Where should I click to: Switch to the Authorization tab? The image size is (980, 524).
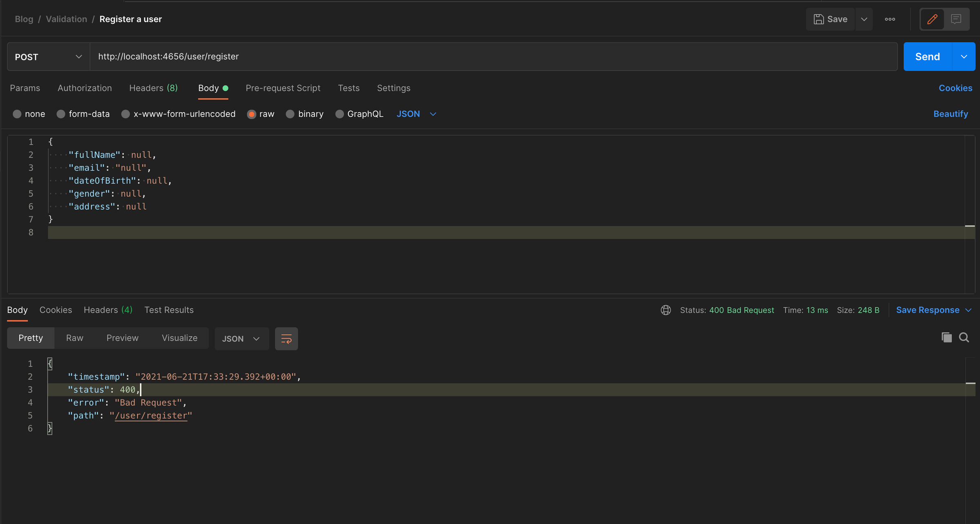point(85,88)
